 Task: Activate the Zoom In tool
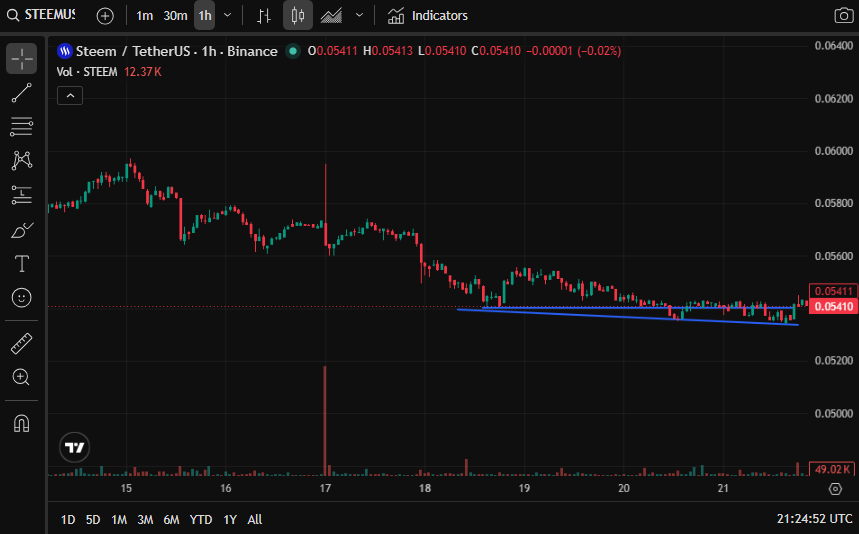[x=21, y=377]
